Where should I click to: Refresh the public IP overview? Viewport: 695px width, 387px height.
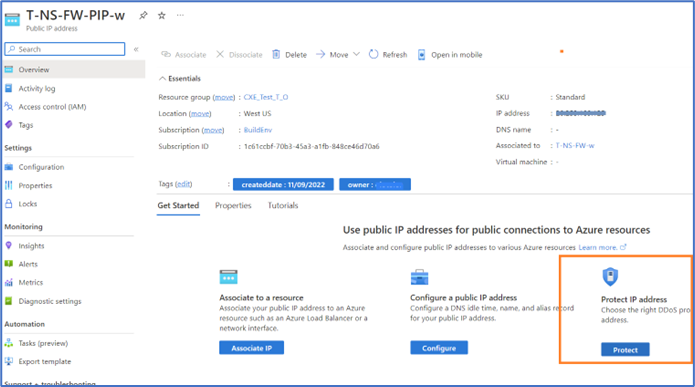(388, 55)
